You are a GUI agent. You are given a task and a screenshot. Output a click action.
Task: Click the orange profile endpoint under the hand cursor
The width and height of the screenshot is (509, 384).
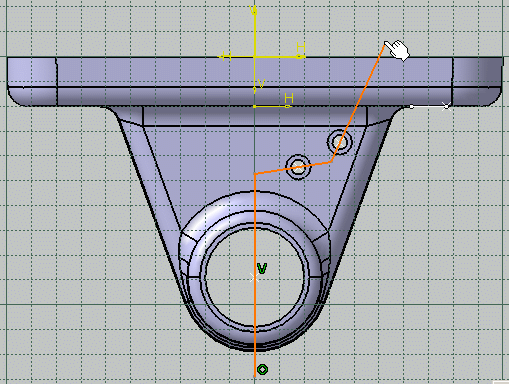(385, 44)
